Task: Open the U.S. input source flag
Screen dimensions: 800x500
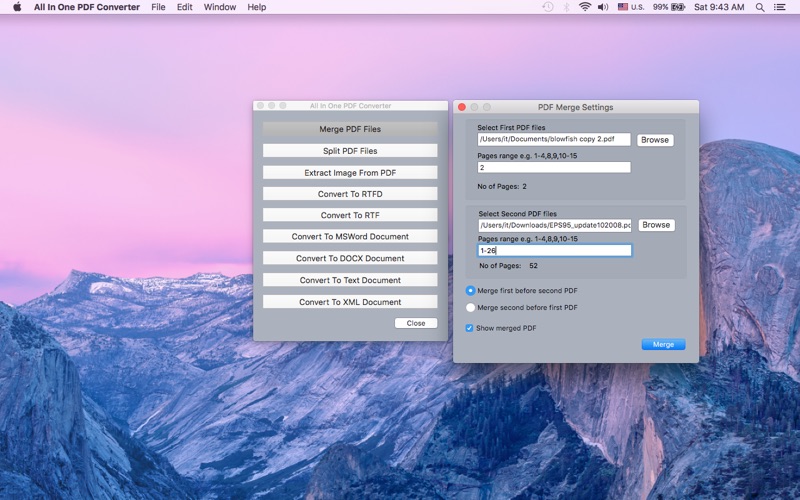Action: (x=623, y=7)
